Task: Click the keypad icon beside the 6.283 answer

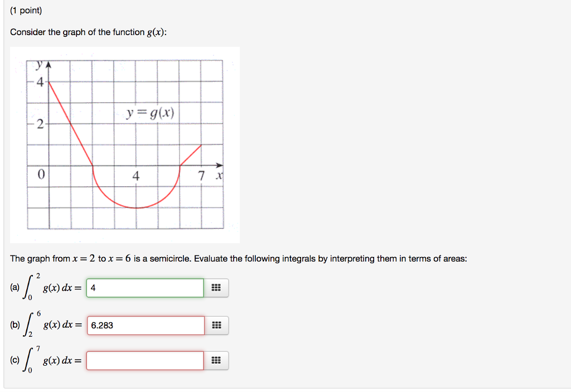Action: coord(217,325)
